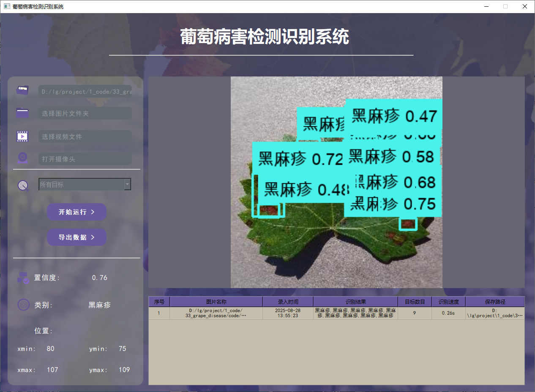Click the xmax value 107
Screen dimensions: 535x392
pyautogui.click(x=52, y=370)
